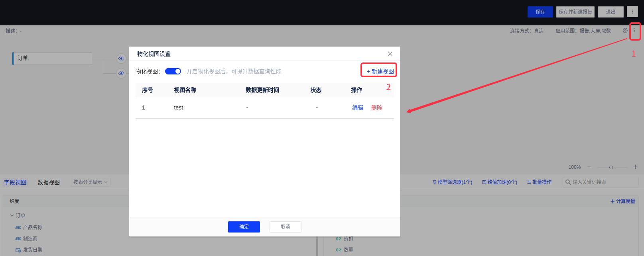Click the lower join relation icon
The width and height of the screenshot is (644, 256).
(121, 73)
